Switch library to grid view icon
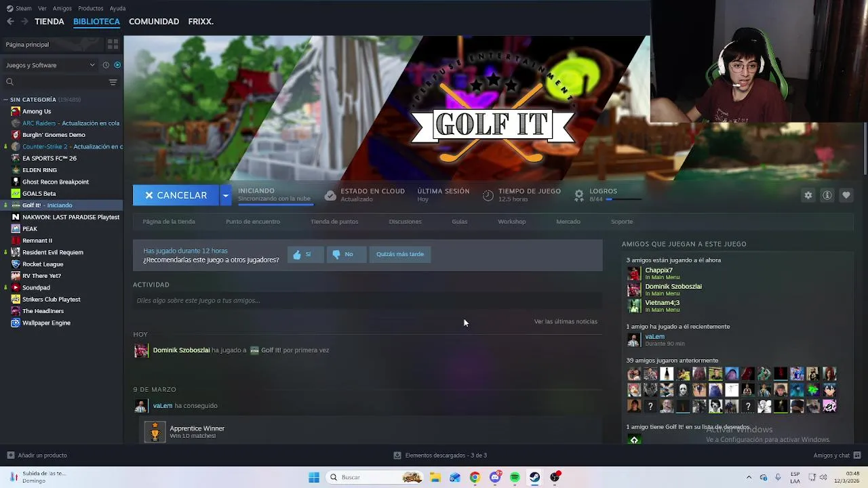This screenshot has width=868, height=488. 113,44
